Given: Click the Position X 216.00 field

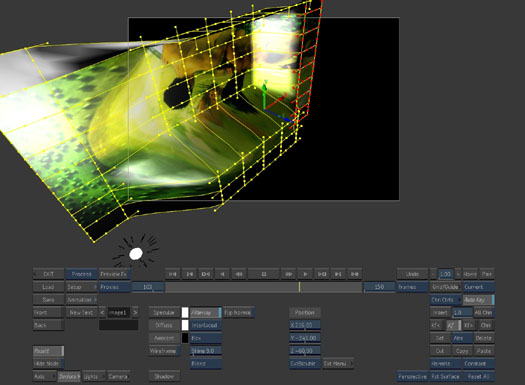Looking at the screenshot, I should (x=305, y=325).
